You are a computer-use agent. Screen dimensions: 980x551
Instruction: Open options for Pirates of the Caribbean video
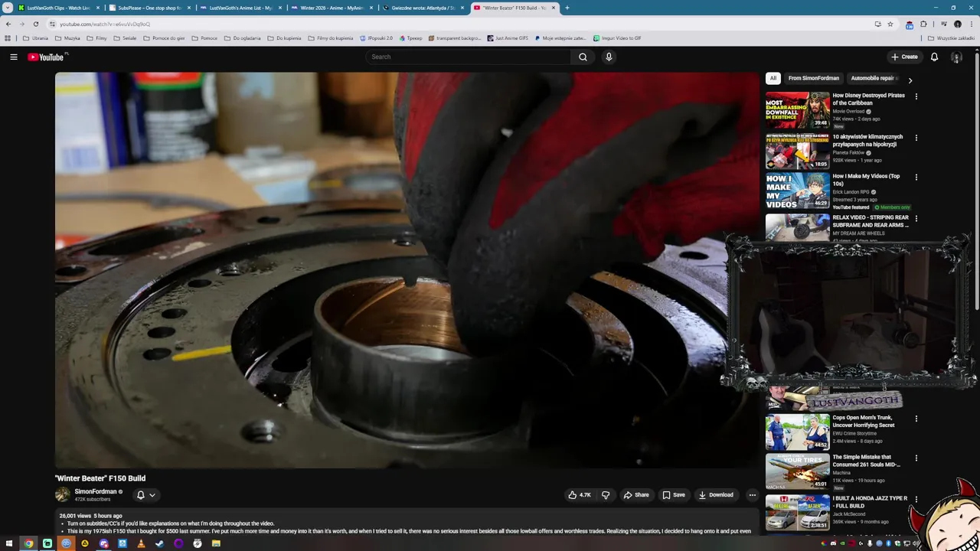(x=916, y=96)
